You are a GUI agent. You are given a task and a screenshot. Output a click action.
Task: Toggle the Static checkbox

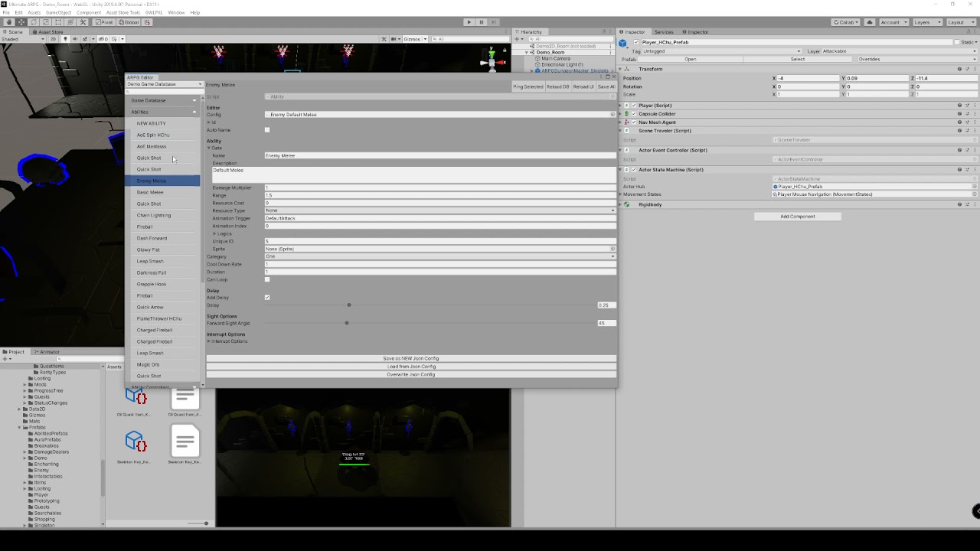click(956, 42)
